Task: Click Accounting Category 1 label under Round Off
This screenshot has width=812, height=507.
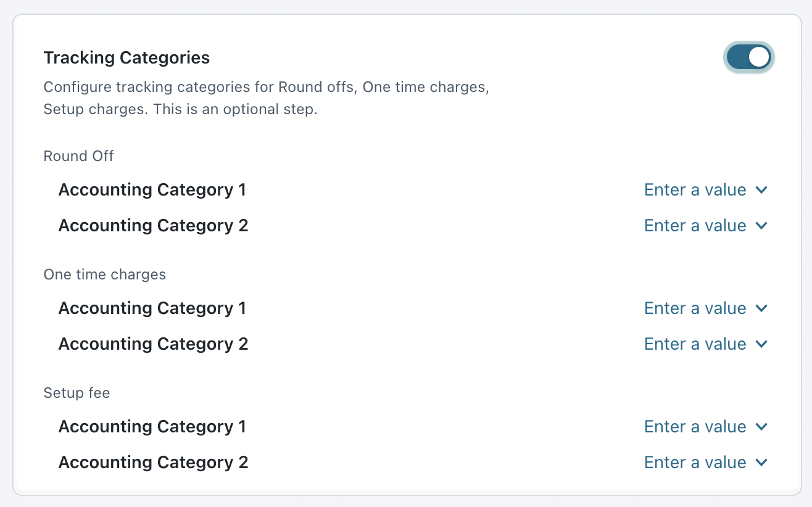Action: (152, 190)
